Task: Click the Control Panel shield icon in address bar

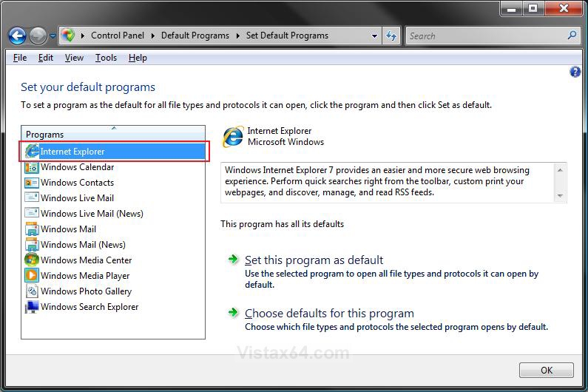Action: (68, 36)
